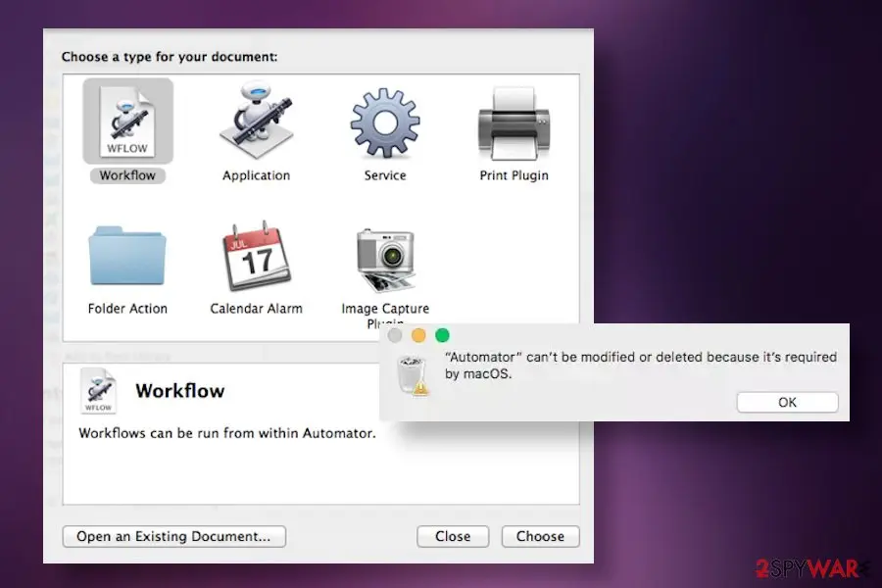Choose the Calendar Alarm calendar icon
882x588 pixels.
257,256
